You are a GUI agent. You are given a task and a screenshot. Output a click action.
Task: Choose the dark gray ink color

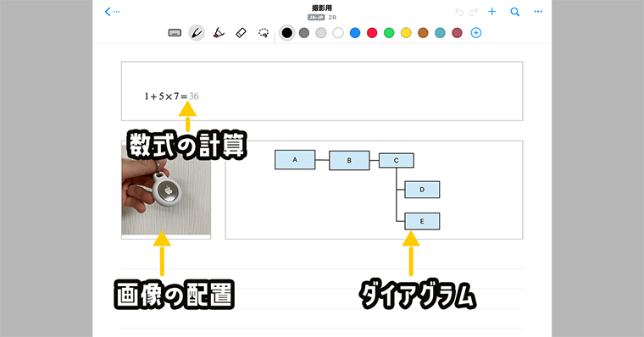304,33
